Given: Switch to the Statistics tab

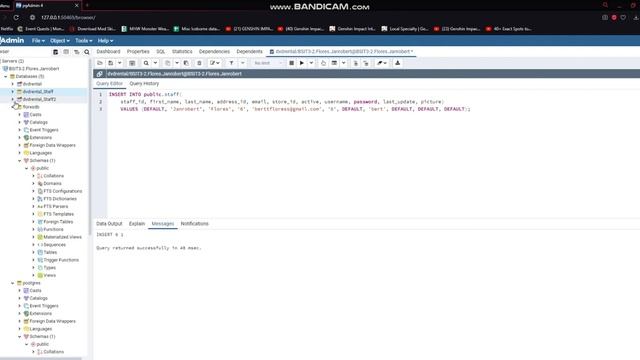Looking at the screenshot, I should 182,52.
